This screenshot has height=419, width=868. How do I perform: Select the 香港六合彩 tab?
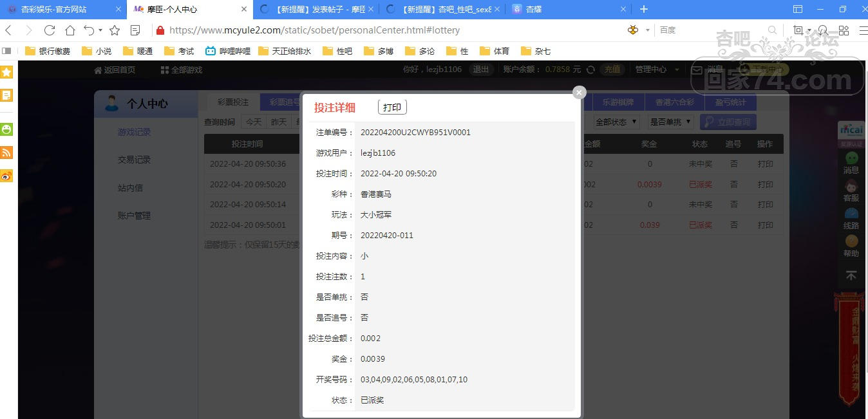675,102
